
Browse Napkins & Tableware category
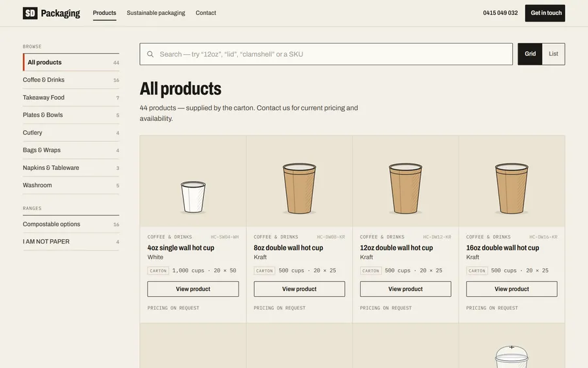click(71, 168)
